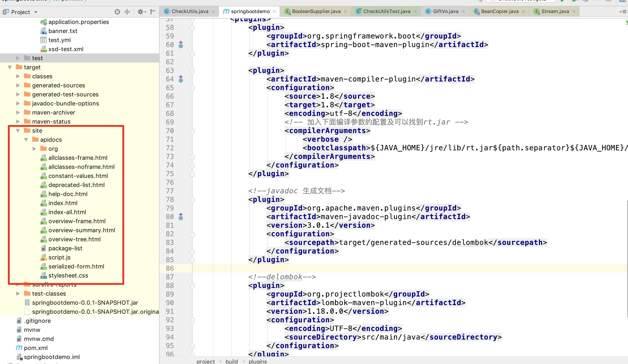Open the Project panel gear settings
The height and width of the screenshot is (364, 628).
140,12
